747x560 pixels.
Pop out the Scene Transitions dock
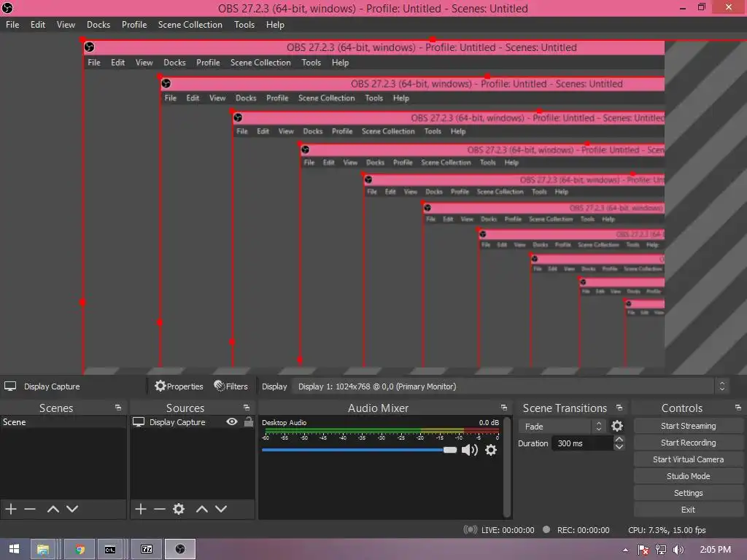click(x=619, y=408)
